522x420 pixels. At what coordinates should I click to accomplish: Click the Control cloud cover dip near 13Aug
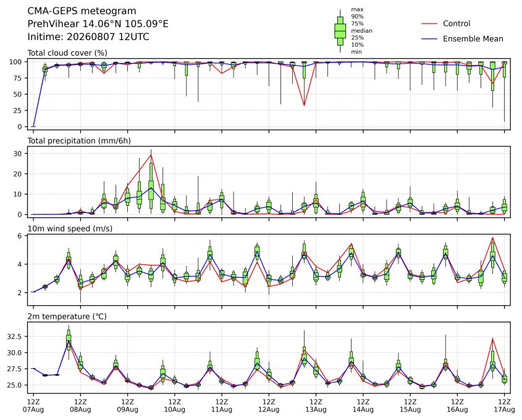click(x=304, y=106)
